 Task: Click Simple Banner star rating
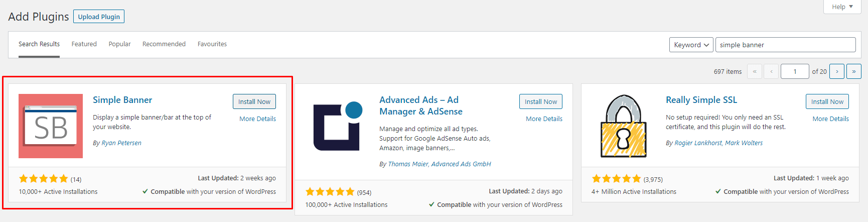pos(44,179)
